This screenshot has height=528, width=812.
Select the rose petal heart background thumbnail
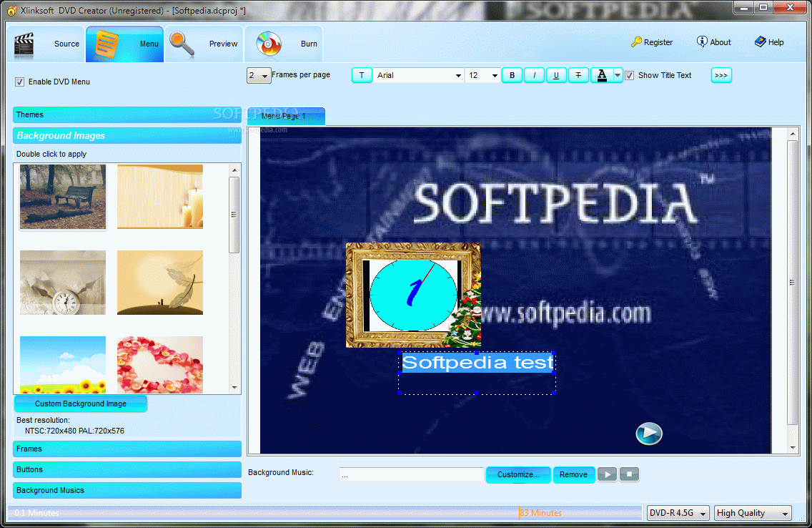pyautogui.click(x=160, y=365)
